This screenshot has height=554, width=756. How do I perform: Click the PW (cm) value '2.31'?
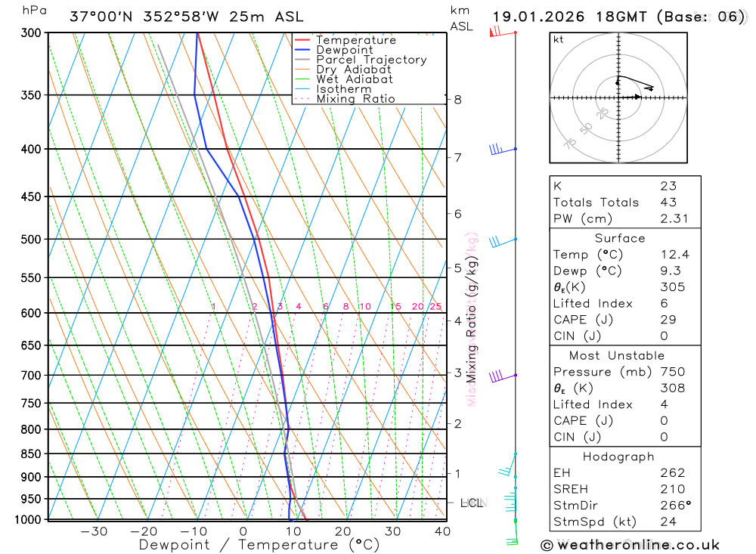pyautogui.click(x=674, y=219)
